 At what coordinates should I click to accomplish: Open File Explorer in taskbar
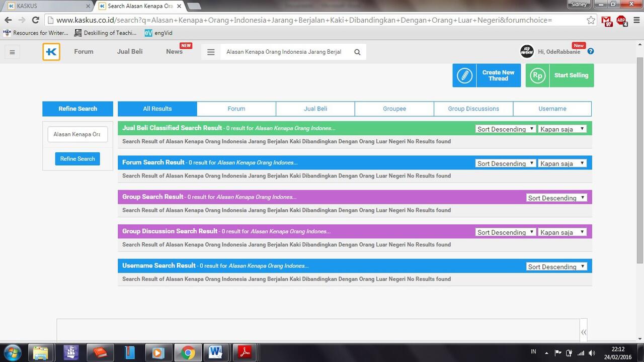coord(40,352)
